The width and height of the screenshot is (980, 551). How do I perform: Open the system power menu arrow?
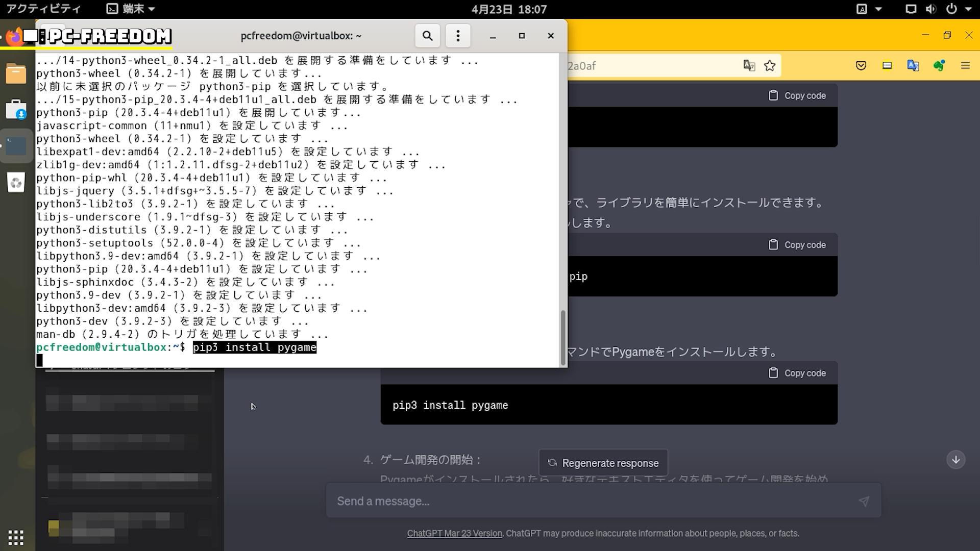click(968, 9)
